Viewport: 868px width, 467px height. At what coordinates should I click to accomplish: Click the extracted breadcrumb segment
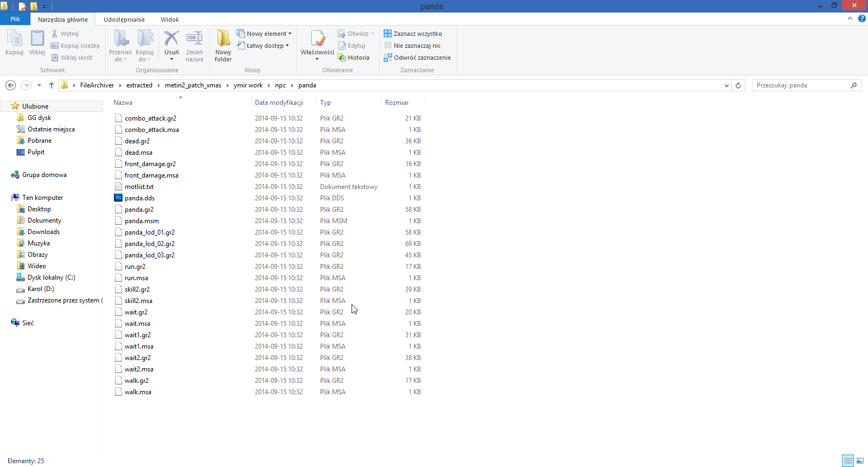(x=139, y=85)
